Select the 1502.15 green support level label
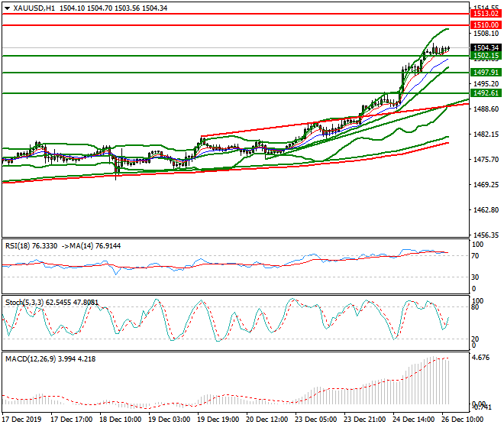The height and width of the screenshot is (428, 504). [x=486, y=56]
